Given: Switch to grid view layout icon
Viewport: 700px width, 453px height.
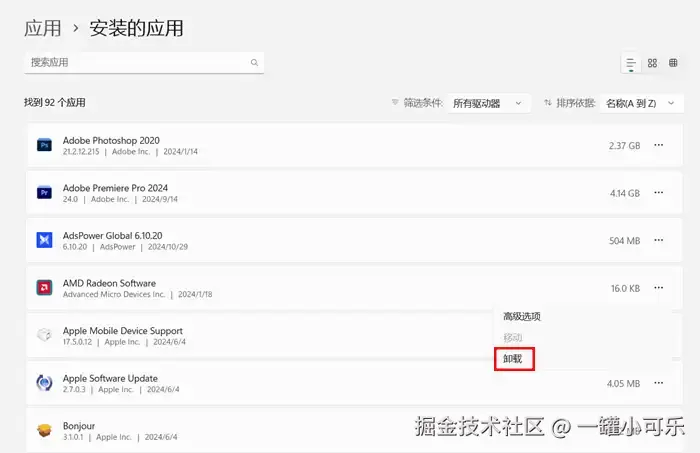Looking at the screenshot, I should pyautogui.click(x=652, y=63).
